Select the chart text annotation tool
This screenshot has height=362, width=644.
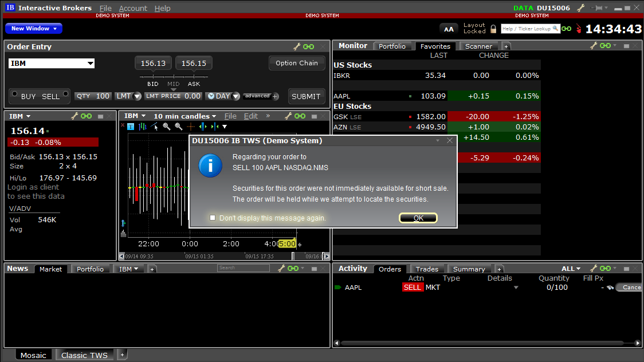pos(131,127)
